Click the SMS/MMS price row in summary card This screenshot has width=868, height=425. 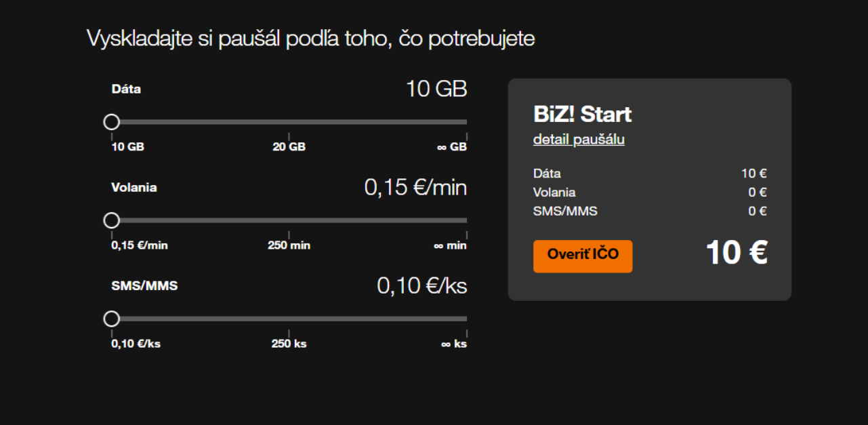coord(649,211)
